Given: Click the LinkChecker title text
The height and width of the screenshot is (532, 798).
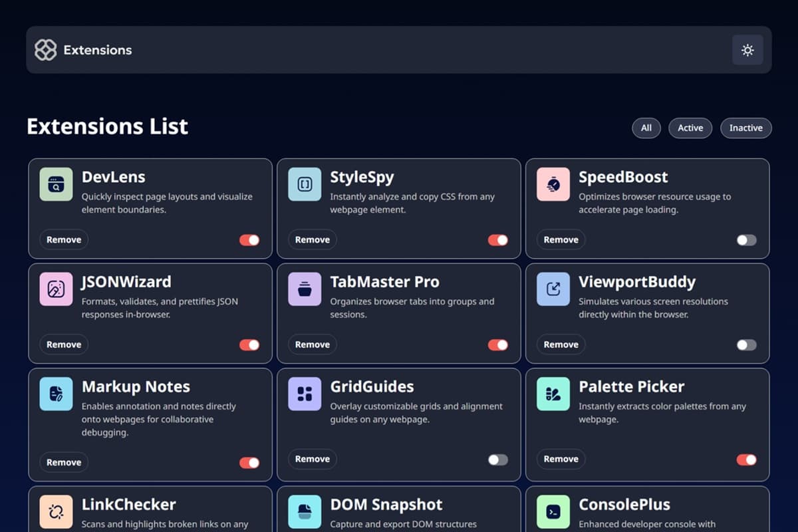Looking at the screenshot, I should point(129,505).
